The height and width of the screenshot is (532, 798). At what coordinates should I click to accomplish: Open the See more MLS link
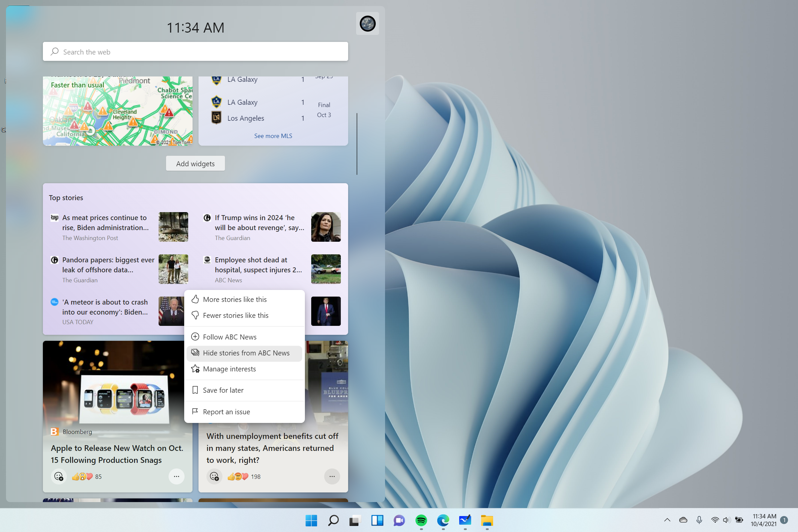[273, 136]
